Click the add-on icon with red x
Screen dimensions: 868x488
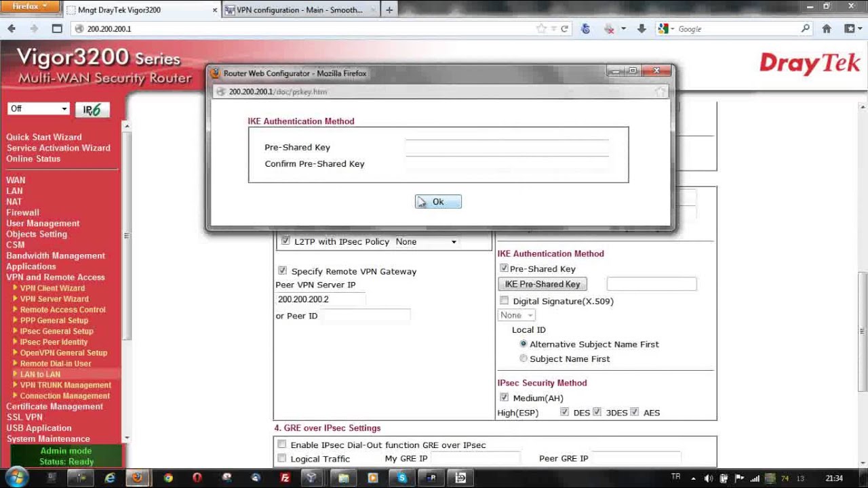tap(609, 28)
